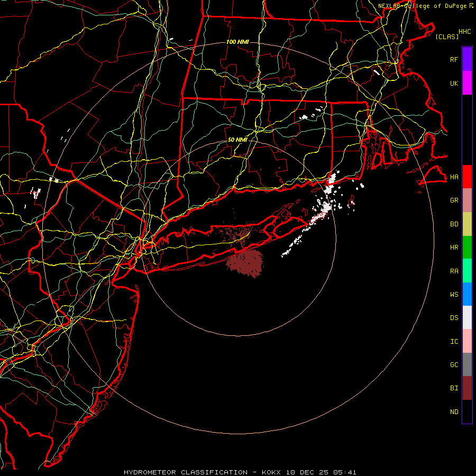This screenshot has width=476, height=476.
Task: Click the 'GC' legend label
Action: pos(454,365)
